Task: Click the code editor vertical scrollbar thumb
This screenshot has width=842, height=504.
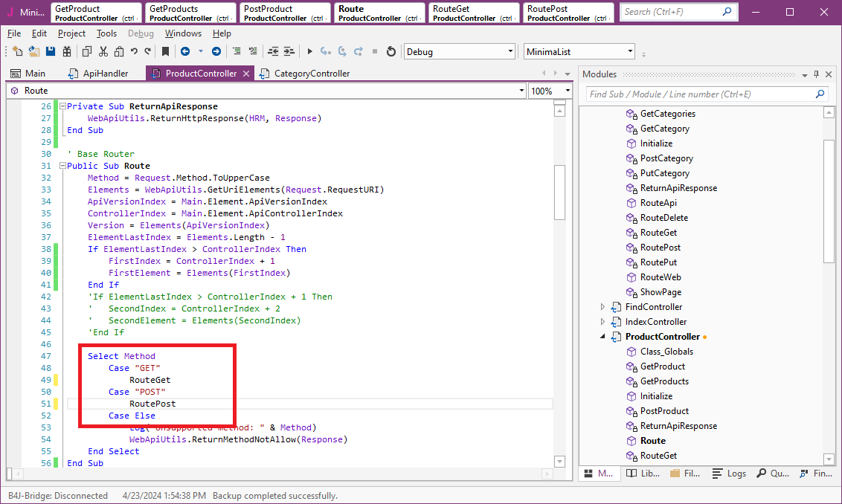Action: (x=559, y=192)
